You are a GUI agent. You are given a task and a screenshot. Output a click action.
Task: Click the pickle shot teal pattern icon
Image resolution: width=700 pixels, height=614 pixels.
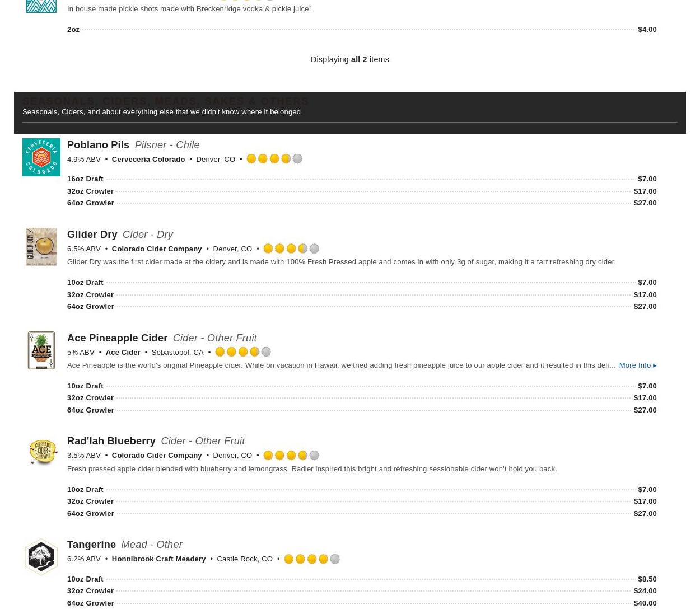41,6
